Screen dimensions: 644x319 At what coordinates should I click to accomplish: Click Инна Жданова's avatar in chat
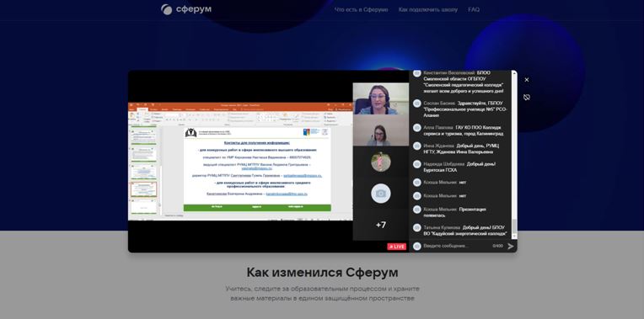(417, 146)
